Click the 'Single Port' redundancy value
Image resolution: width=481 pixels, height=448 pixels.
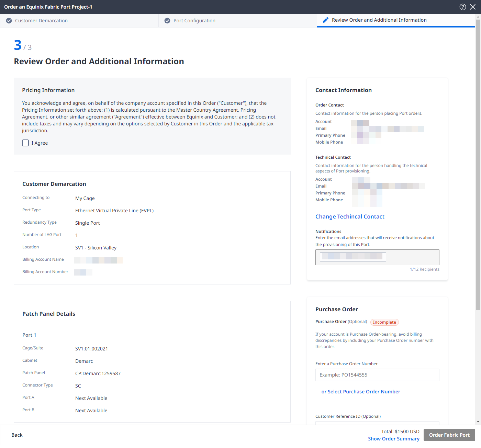tap(88, 223)
